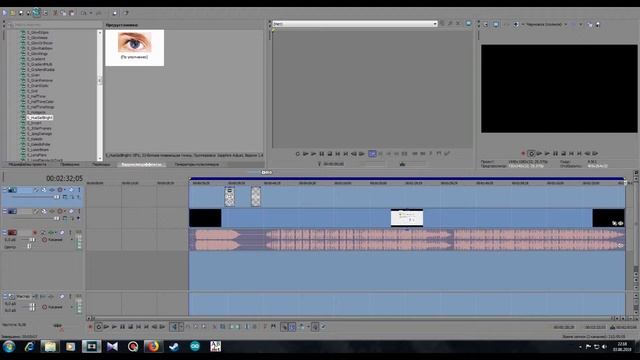Viewport: 640px width, 360px height.
Task: Open project video properties in preview toolbar
Action: 486,24
